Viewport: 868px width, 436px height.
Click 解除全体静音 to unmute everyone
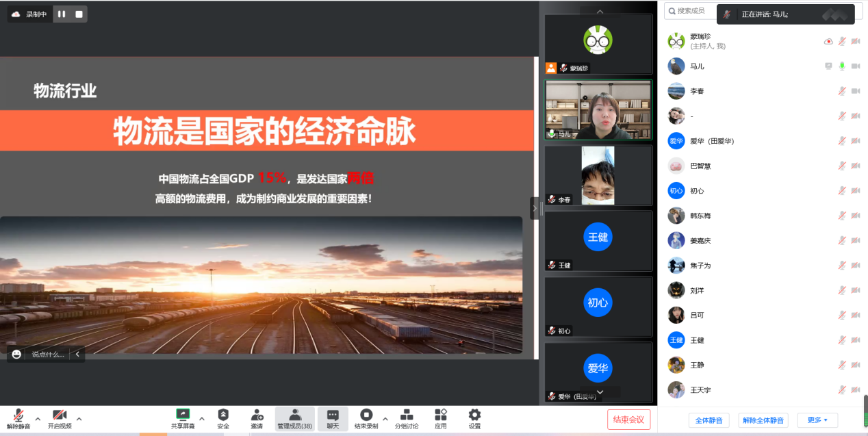click(x=763, y=420)
